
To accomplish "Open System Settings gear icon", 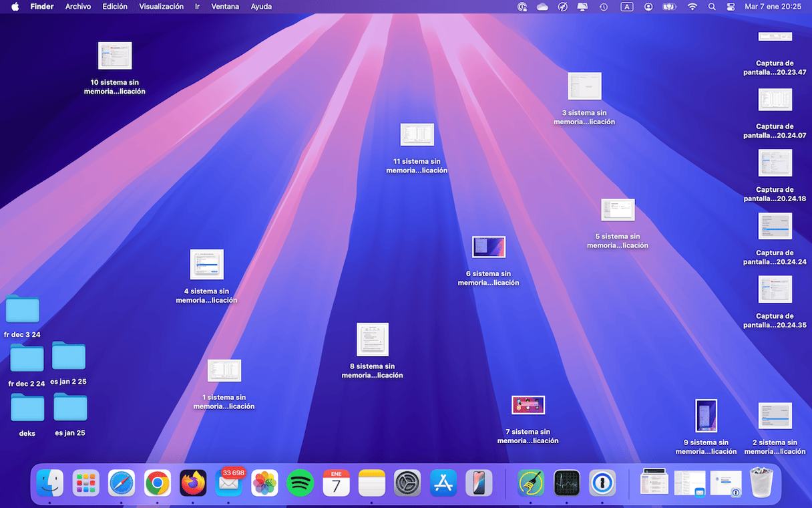I will tap(407, 483).
